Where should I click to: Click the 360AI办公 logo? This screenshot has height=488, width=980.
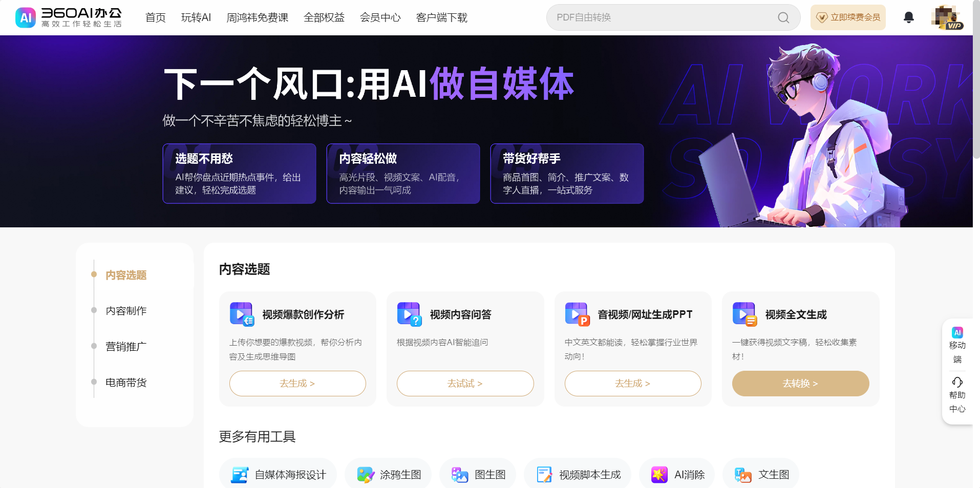[69, 17]
